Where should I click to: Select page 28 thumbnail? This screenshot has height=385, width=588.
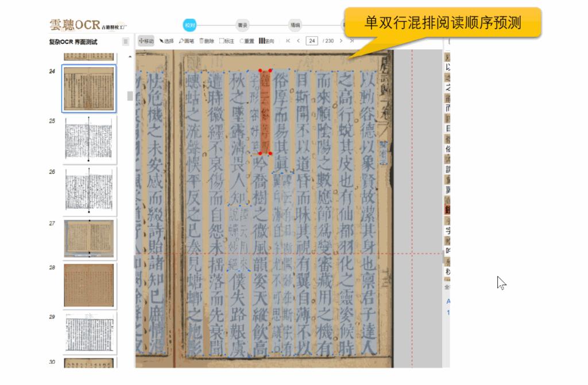(89, 285)
